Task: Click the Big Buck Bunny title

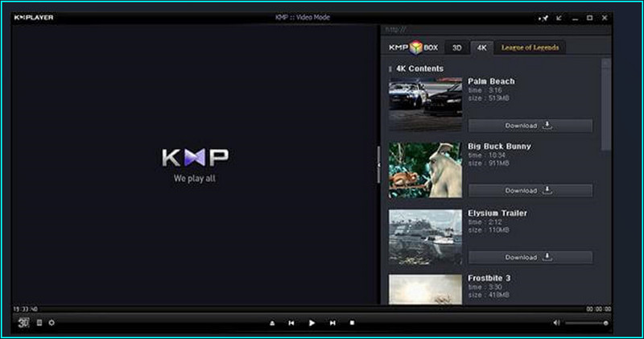Action: click(499, 147)
